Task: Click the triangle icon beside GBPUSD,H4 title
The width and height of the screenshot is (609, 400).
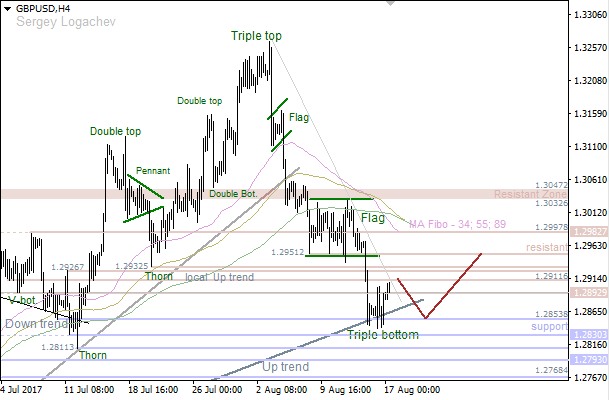Action: pyautogui.click(x=6, y=8)
